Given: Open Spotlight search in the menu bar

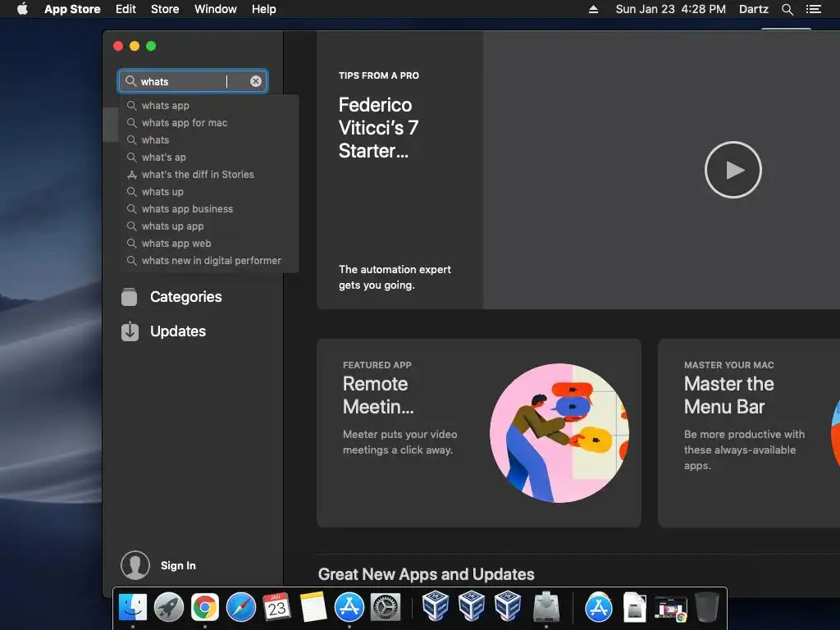Looking at the screenshot, I should pyautogui.click(x=787, y=9).
